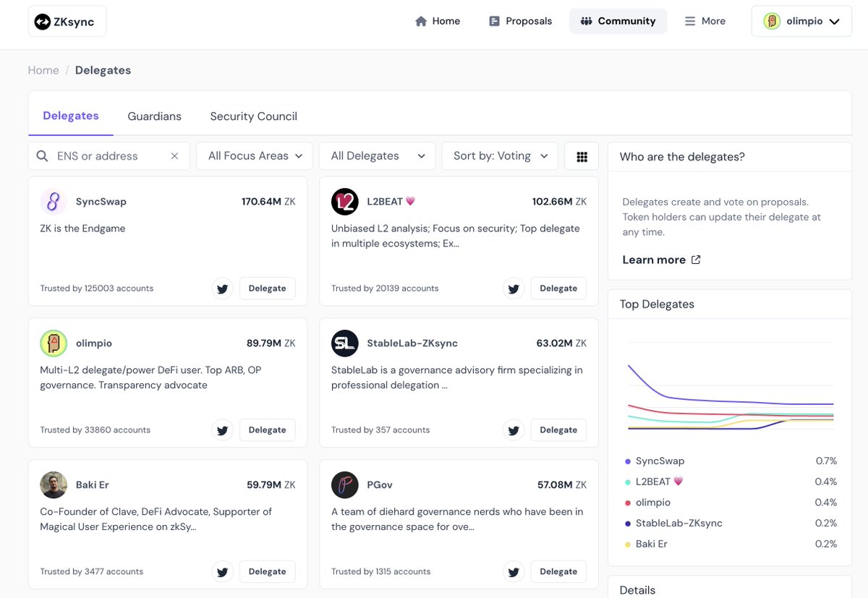868x598 pixels.
Task: Open the All Delegates filter dropdown
Action: 377,156
